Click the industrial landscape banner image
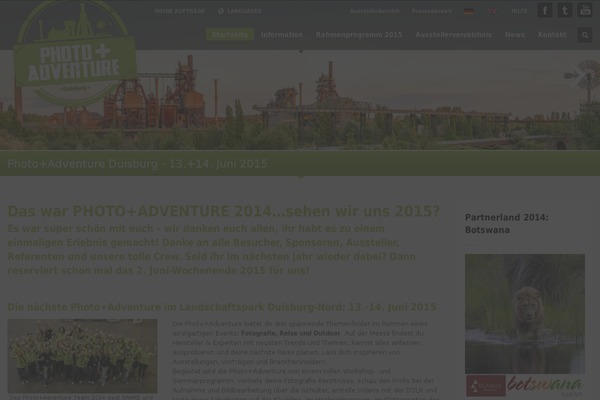This screenshot has height=400, width=600. click(x=300, y=100)
